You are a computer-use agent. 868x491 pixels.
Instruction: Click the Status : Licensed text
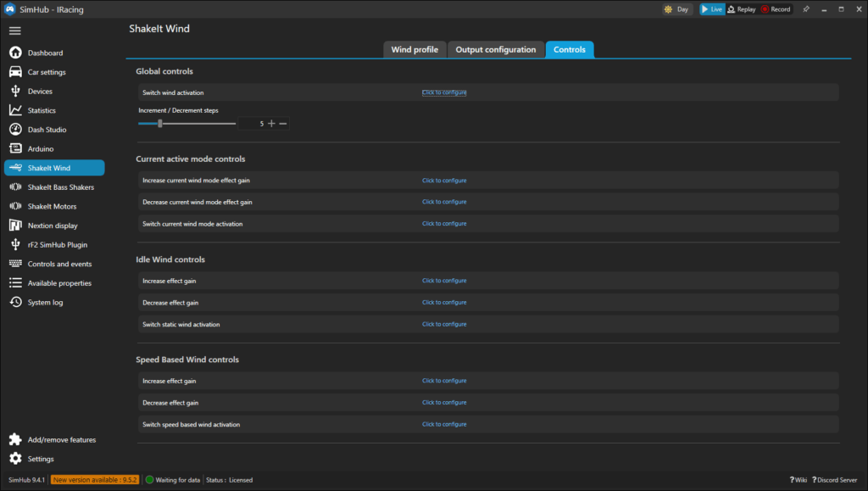pos(229,480)
